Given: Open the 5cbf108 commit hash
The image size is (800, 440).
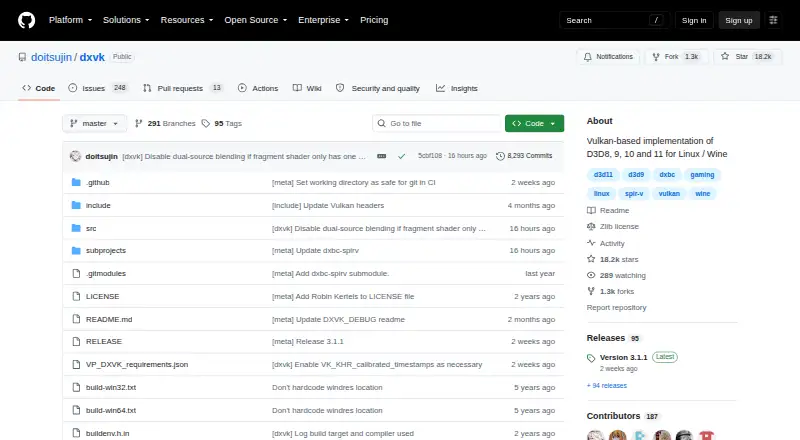Looking at the screenshot, I should [x=430, y=156].
